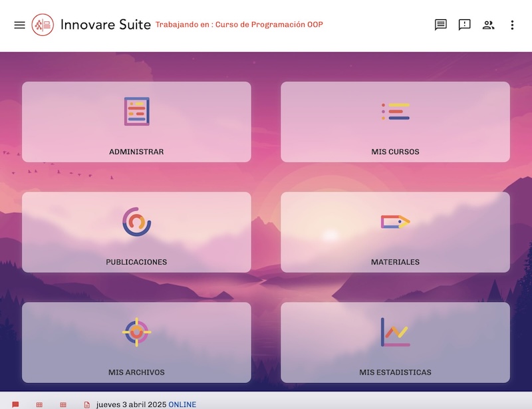Open the hamburger navigation menu
532x409 pixels.
18,25
